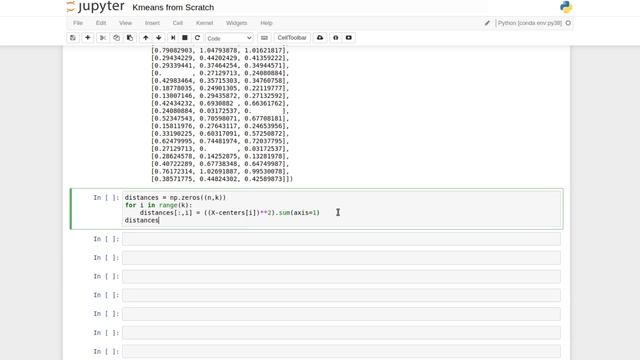Open the Help menu

tap(266, 23)
